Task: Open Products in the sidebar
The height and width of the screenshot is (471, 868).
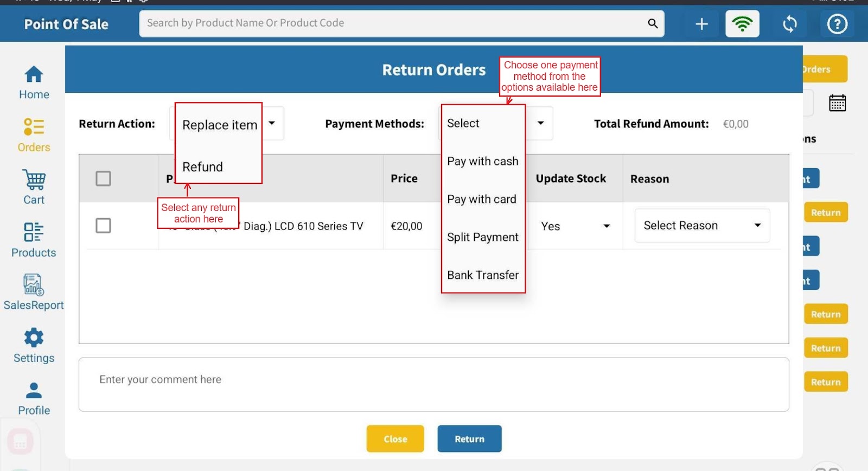Action: click(x=34, y=240)
